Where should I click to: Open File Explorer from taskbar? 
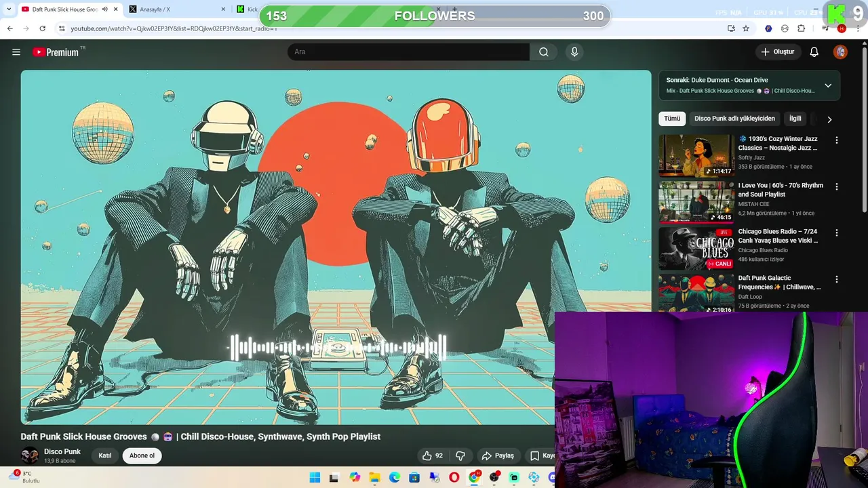pos(374,478)
